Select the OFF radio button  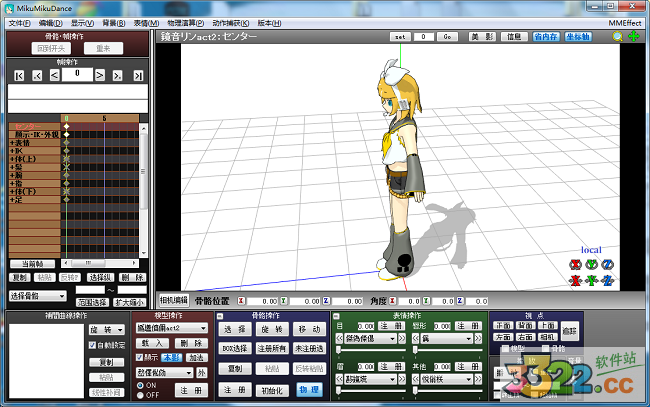click(x=139, y=395)
